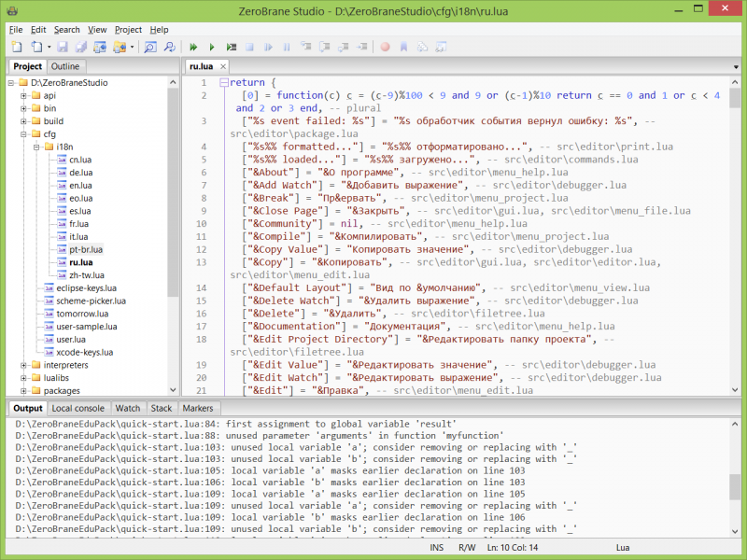Switch to the Watch tab

click(x=128, y=408)
